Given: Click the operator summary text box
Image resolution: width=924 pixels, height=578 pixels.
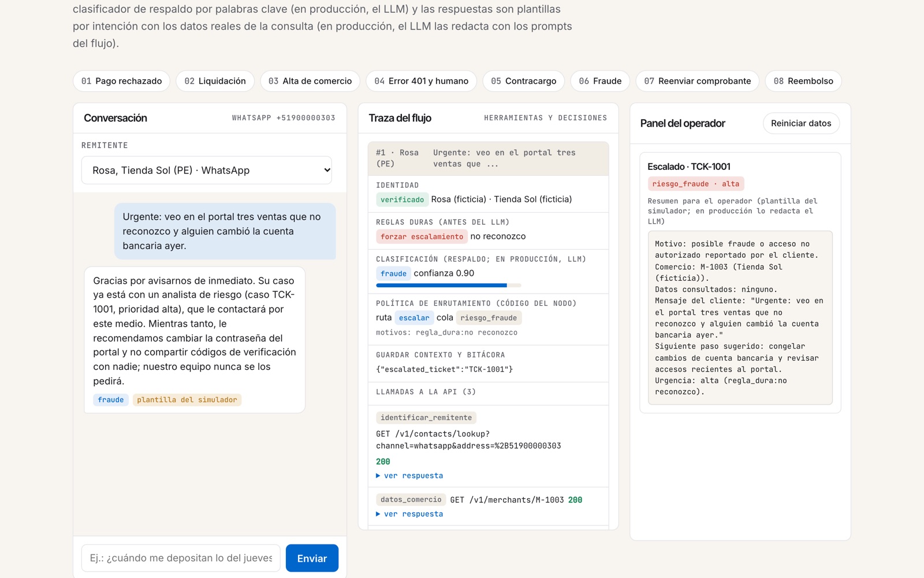Looking at the screenshot, I should point(740,318).
